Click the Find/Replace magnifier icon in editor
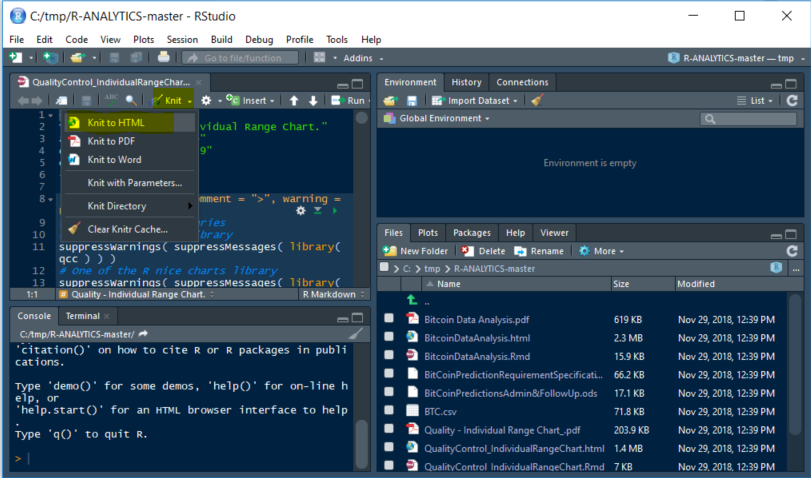 131,100
